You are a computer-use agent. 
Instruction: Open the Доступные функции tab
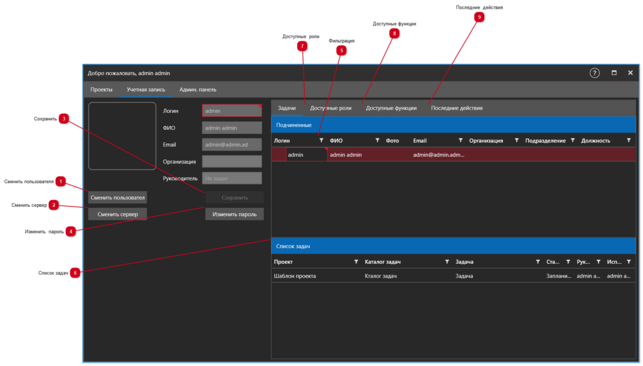(391, 108)
